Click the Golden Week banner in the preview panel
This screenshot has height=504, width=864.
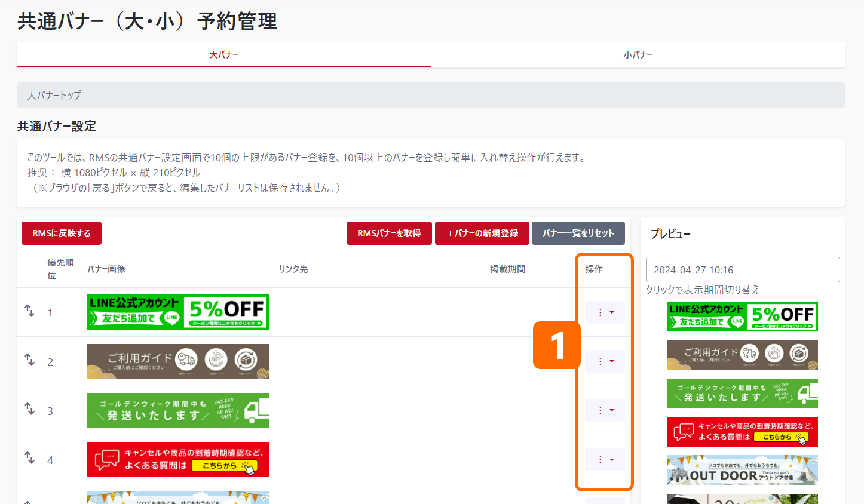point(743,394)
